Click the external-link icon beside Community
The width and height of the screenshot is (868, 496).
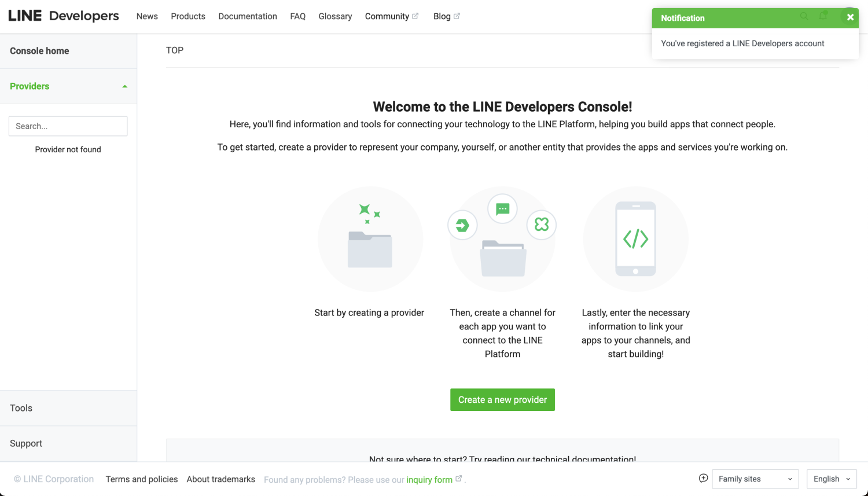tap(415, 16)
